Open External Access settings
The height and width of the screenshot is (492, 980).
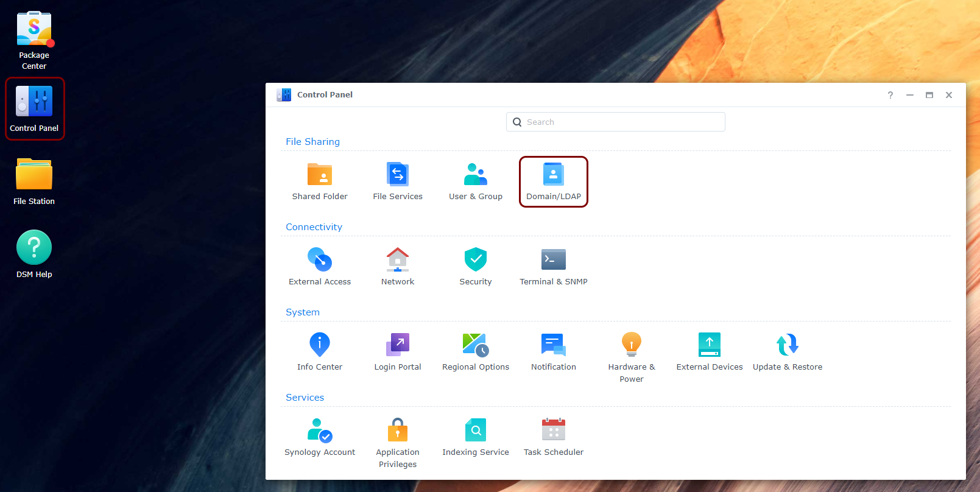[320, 266]
